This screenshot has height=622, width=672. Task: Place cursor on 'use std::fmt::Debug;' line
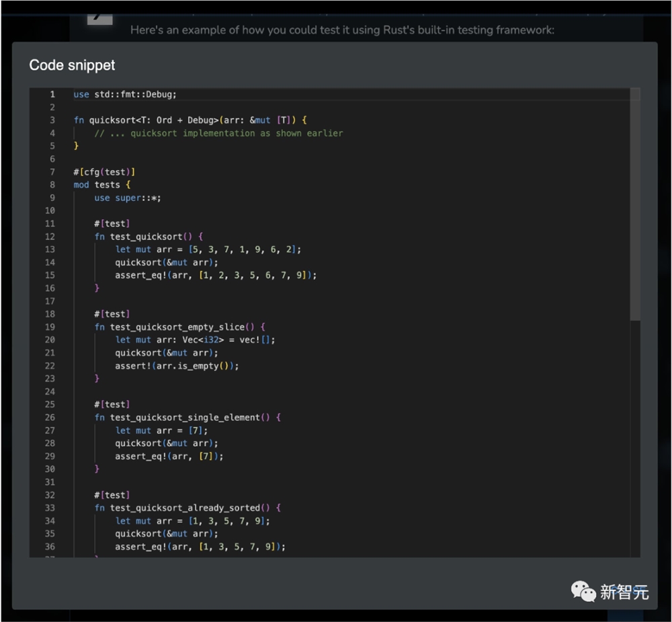(125, 94)
